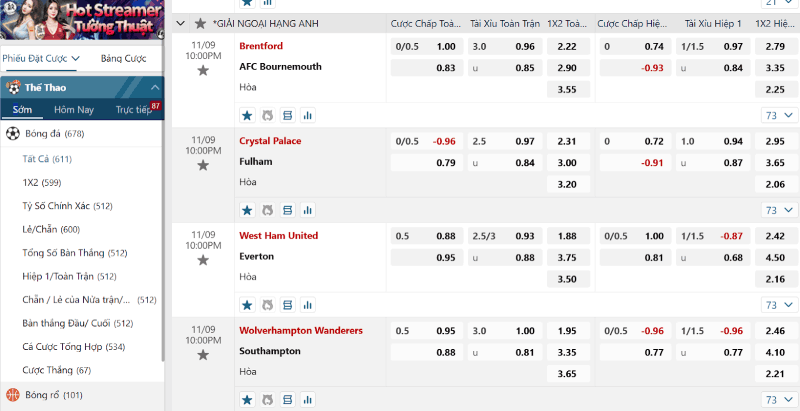Toggle the star for the Giải Ngoại Hạng Anh league
This screenshot has width=800, height=411.
(x=201, y=23)
